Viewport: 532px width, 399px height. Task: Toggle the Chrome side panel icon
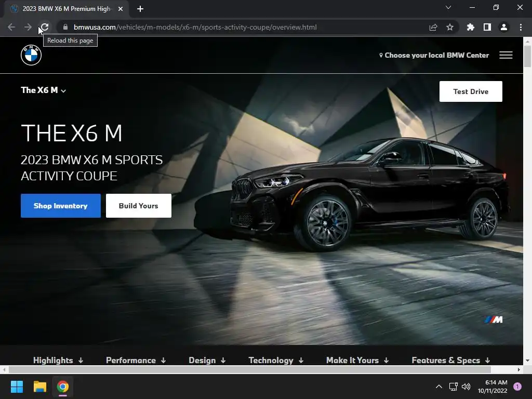click(x=487, y=27)
